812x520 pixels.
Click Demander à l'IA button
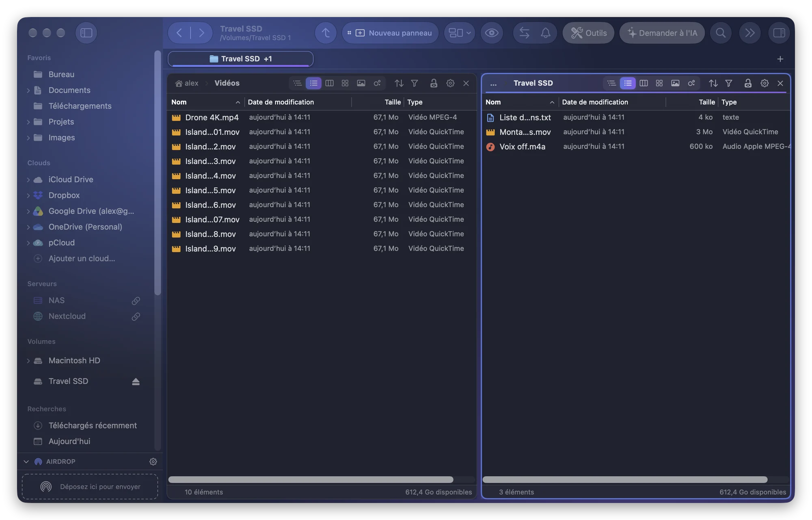(x=662, y=32)
